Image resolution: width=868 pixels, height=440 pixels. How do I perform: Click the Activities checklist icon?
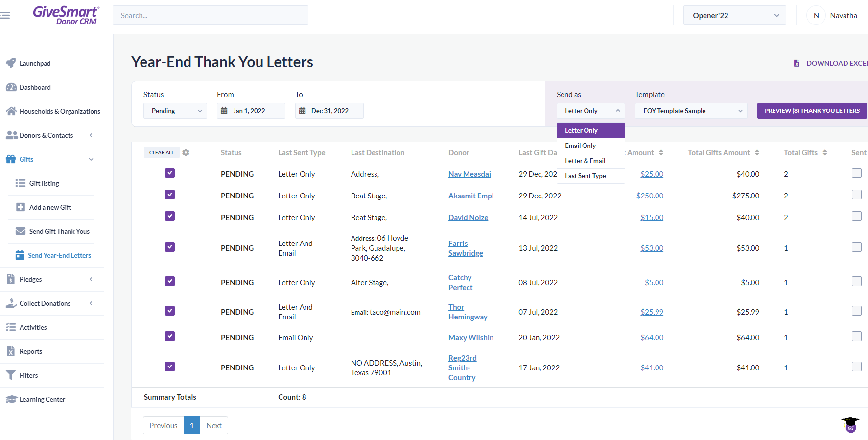[11, 327]
